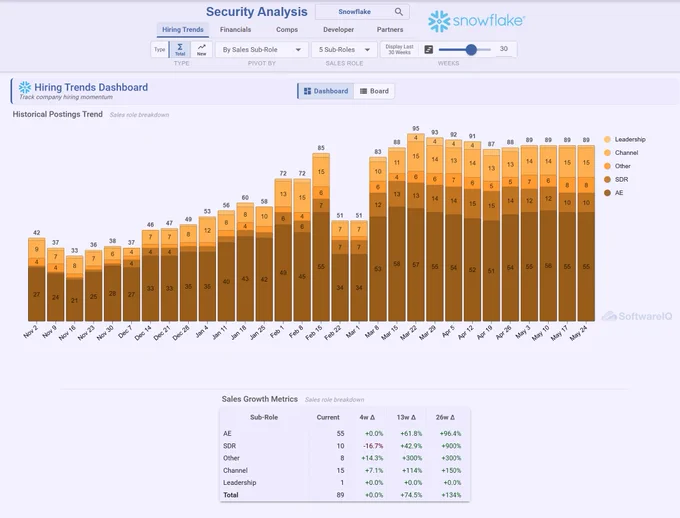Click the +74.5% value in Total row
680x518 pixels.
pos(411,495)
